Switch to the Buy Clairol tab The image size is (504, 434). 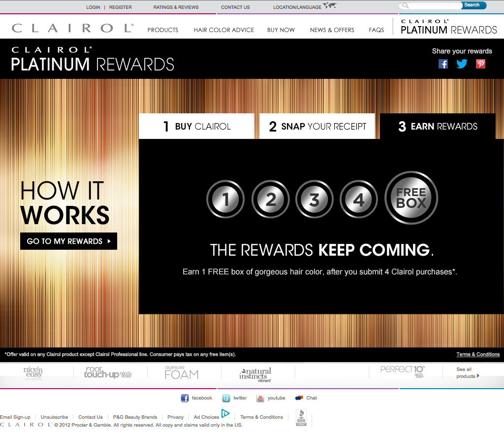pyautogui.click(x=196, y=126)
